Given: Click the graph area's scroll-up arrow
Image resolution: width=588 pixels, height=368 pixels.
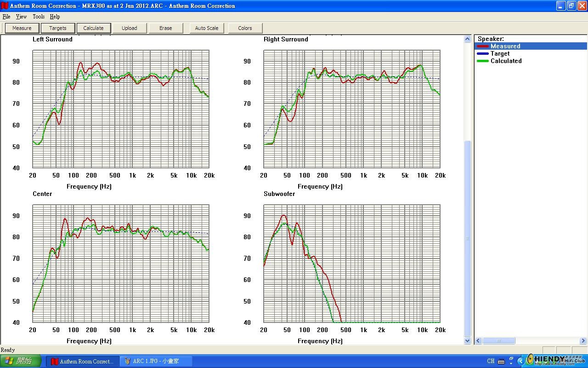Looking at the screenshot, I should [468, 39].
